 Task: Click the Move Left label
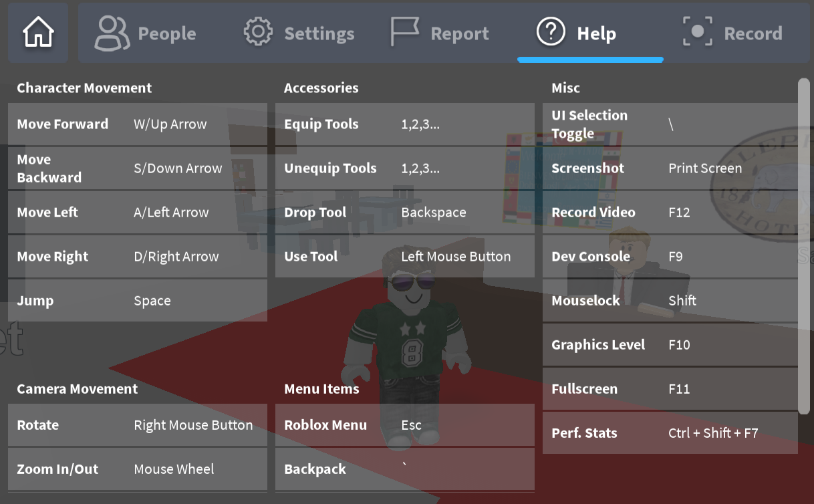click(x=47, y=213)
